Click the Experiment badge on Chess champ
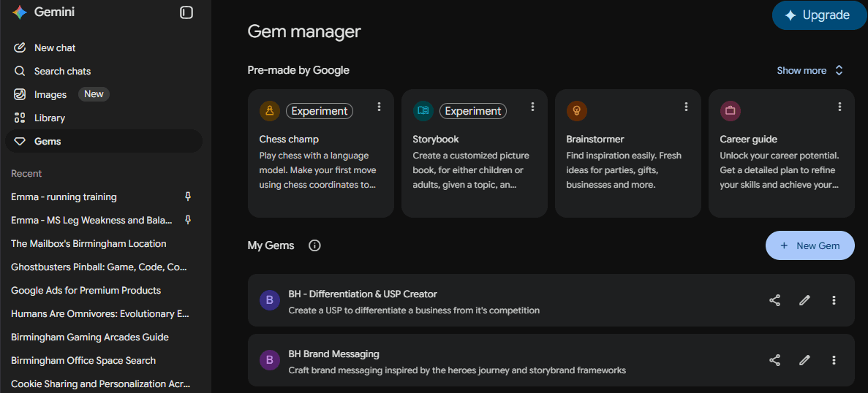The height and width of the screenshot is (393, 868). 320,111
